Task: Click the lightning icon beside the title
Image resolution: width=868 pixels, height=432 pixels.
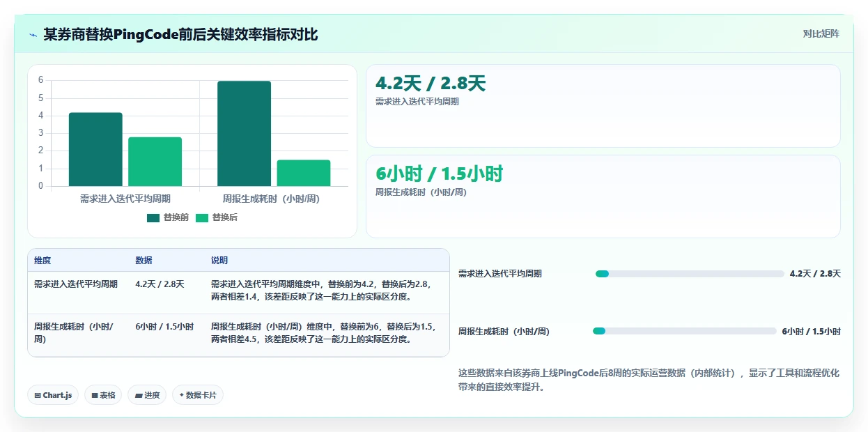Action: 33,34
